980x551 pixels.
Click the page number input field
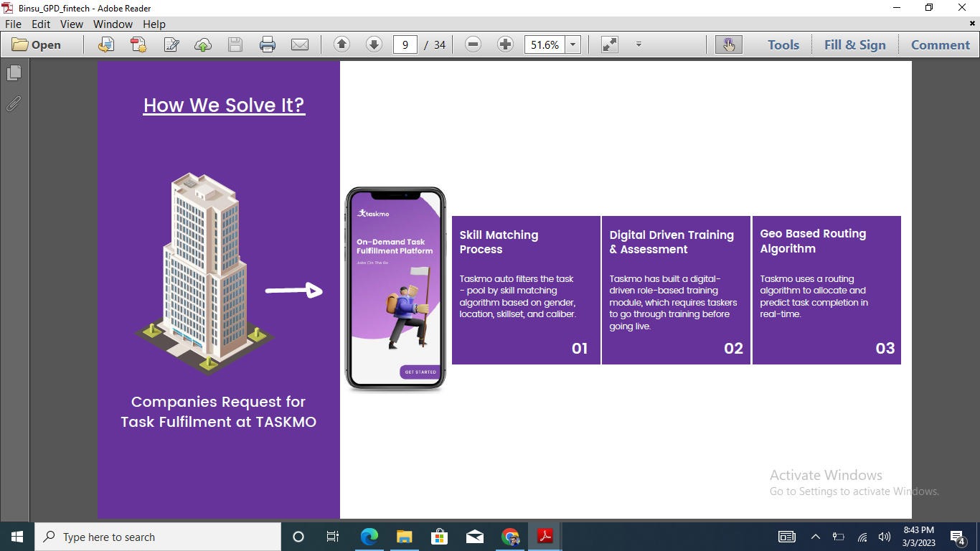point(405,44)
